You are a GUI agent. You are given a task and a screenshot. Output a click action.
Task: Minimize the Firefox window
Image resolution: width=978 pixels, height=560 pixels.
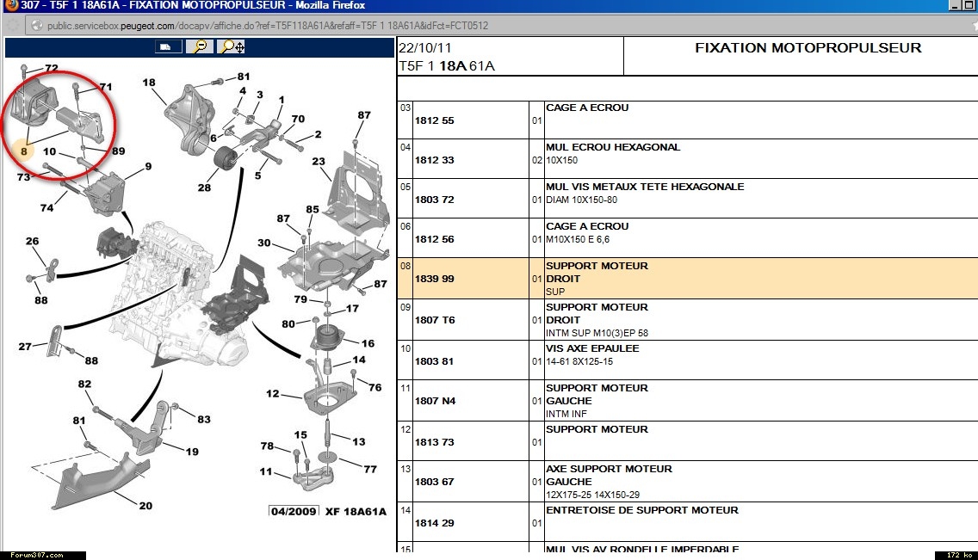(955, 6)
